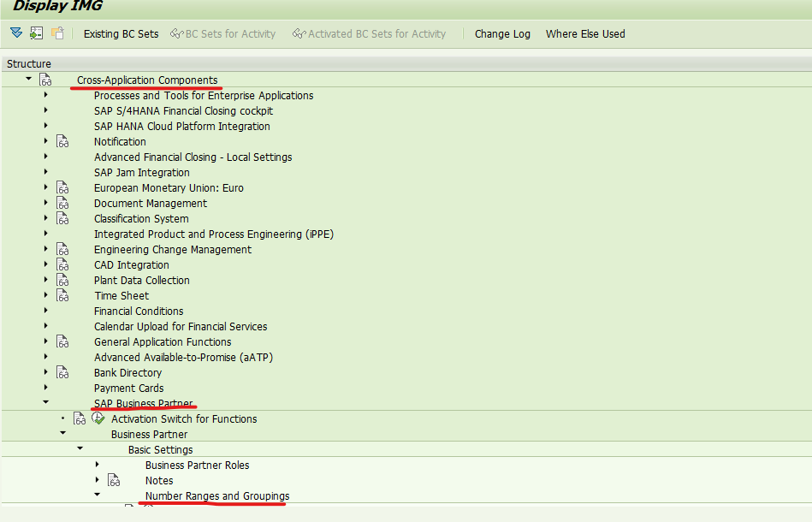Collapse Number Ranges and Groupings node
Image resolution: width=812 pixels, height=522 pixels.
click(x=97, y=495)
